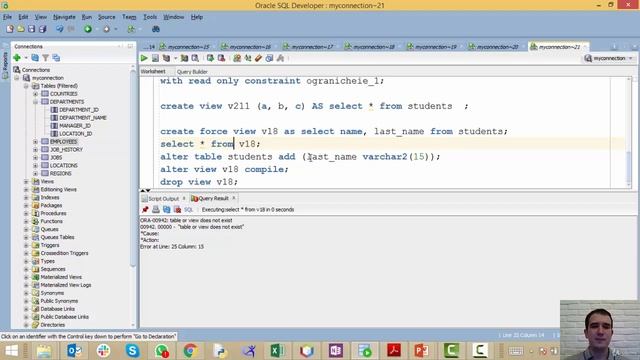Run the statement with the green play icon

click(144, 58)
